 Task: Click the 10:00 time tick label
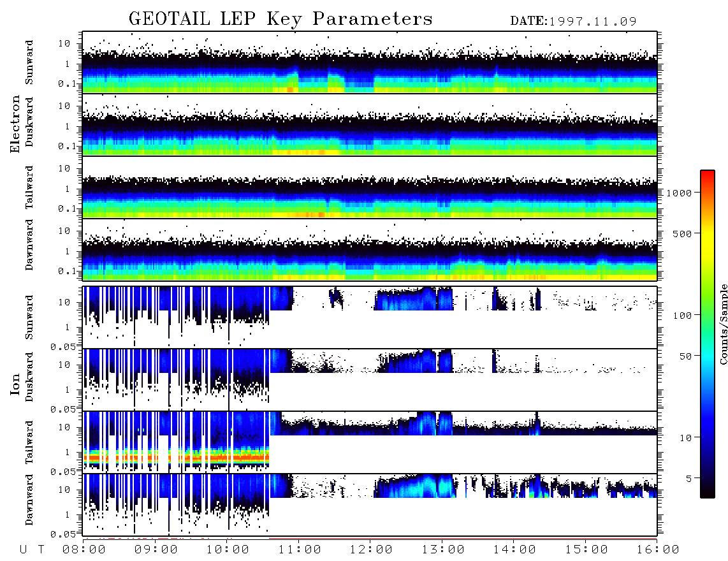point(228,550)
